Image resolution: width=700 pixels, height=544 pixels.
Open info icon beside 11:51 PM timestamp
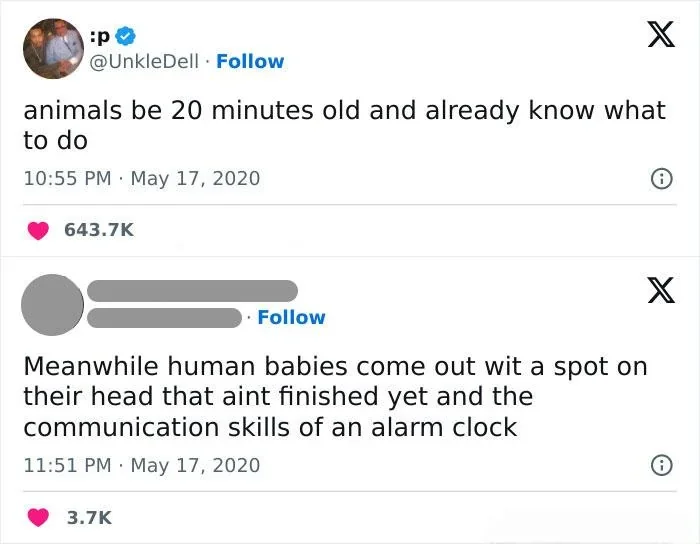point(660,465)
